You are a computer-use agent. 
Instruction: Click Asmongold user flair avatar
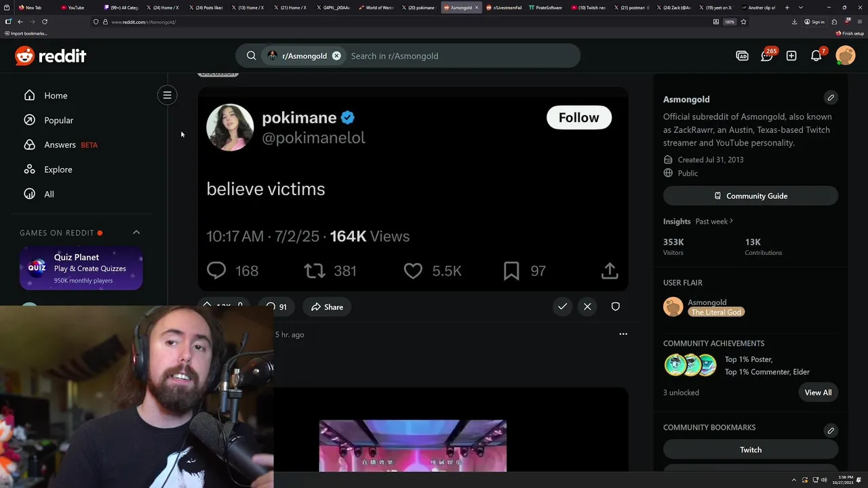673,307
